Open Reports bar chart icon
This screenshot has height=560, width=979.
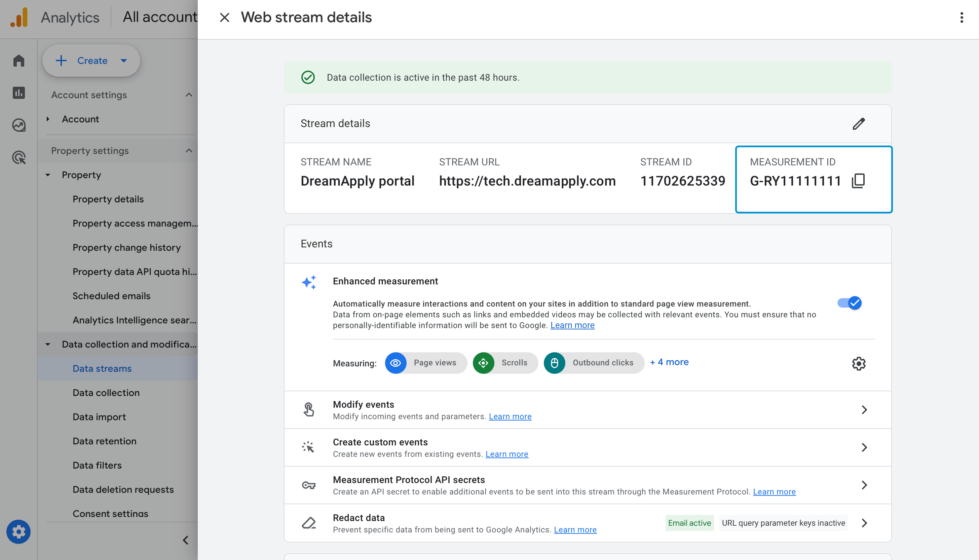pos(18,93)
